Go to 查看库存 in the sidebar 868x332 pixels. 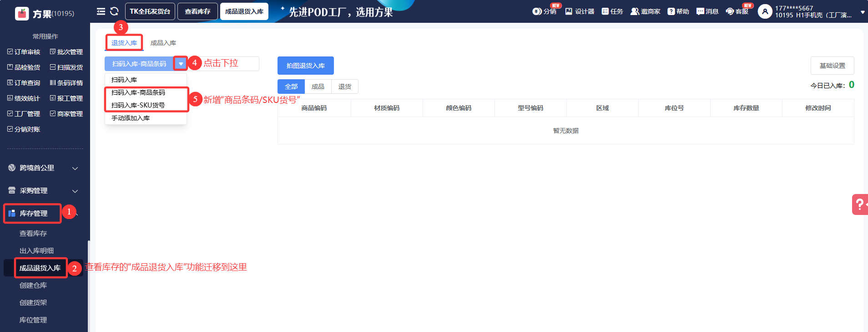[x=33, y=234]
